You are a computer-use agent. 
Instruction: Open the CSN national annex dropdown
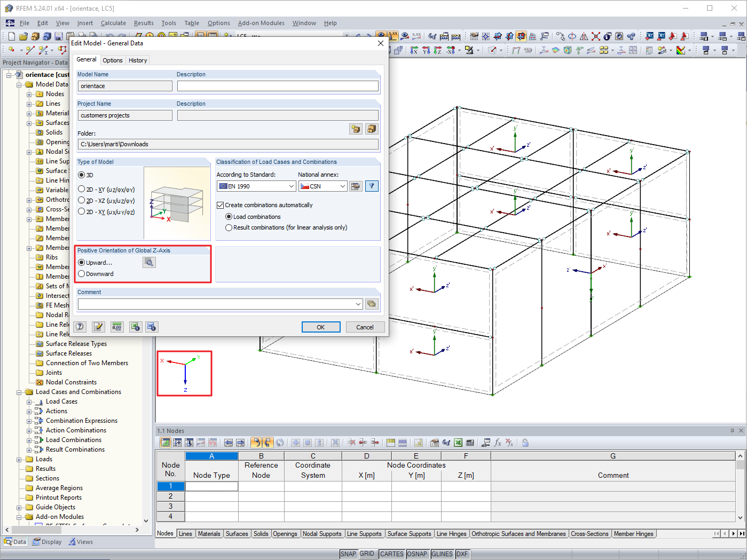click(x=343, y=186)
